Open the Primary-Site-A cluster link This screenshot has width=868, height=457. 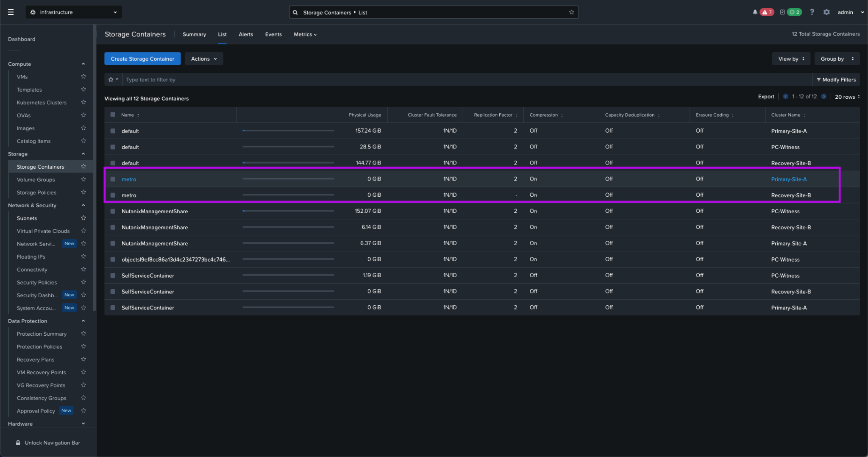point(788,179)
